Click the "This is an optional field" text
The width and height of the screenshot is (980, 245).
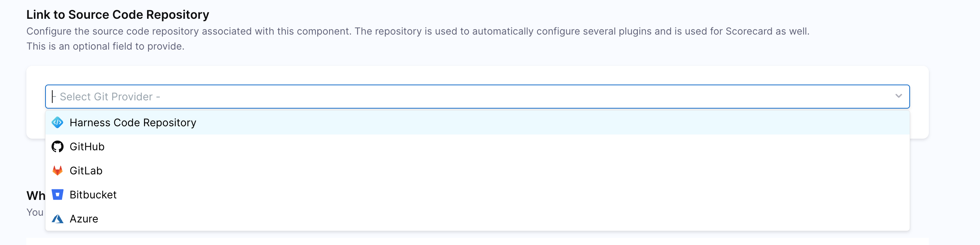105,47
